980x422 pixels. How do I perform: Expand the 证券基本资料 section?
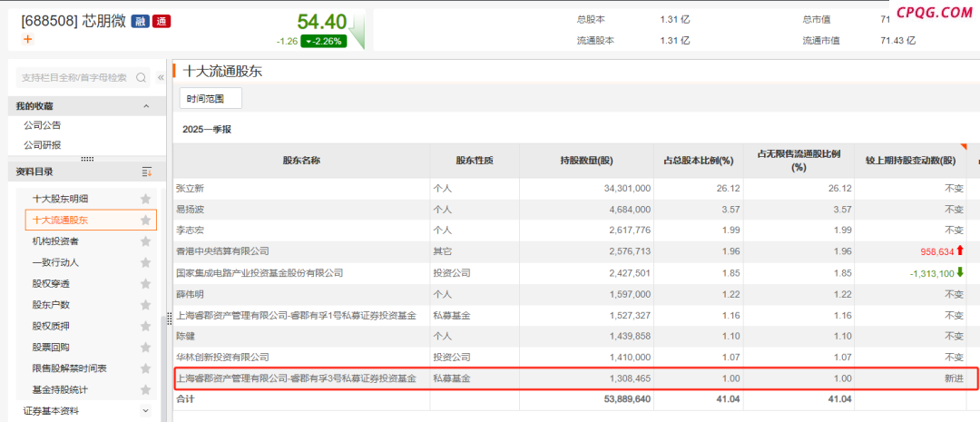146,411
